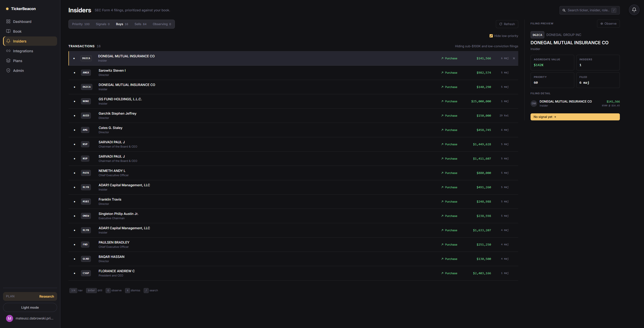Click the TickerBeacon logo
The width and height of the screenshot is (644, 328).
[x=21, y=9]
